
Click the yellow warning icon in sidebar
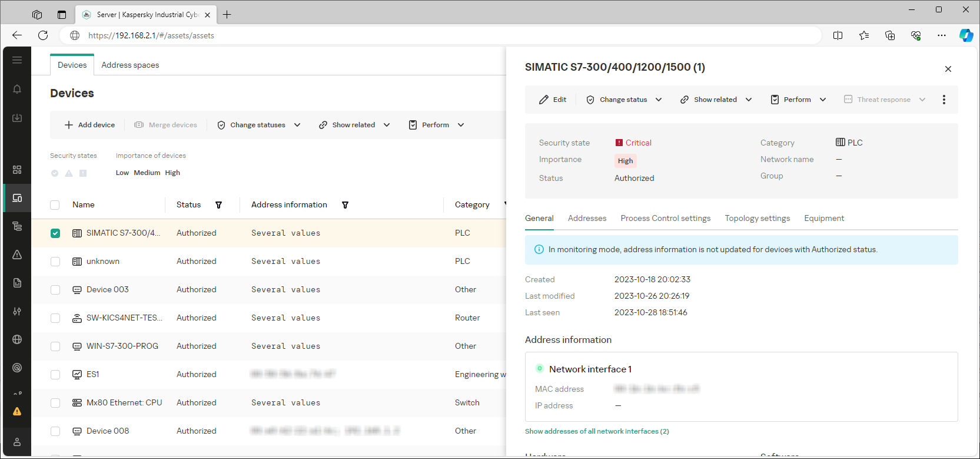click(17, 411)
